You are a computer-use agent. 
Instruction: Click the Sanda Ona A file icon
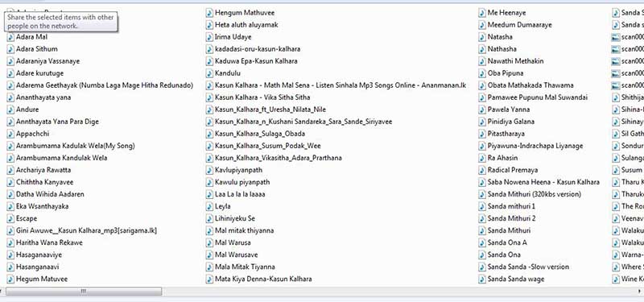482,242
